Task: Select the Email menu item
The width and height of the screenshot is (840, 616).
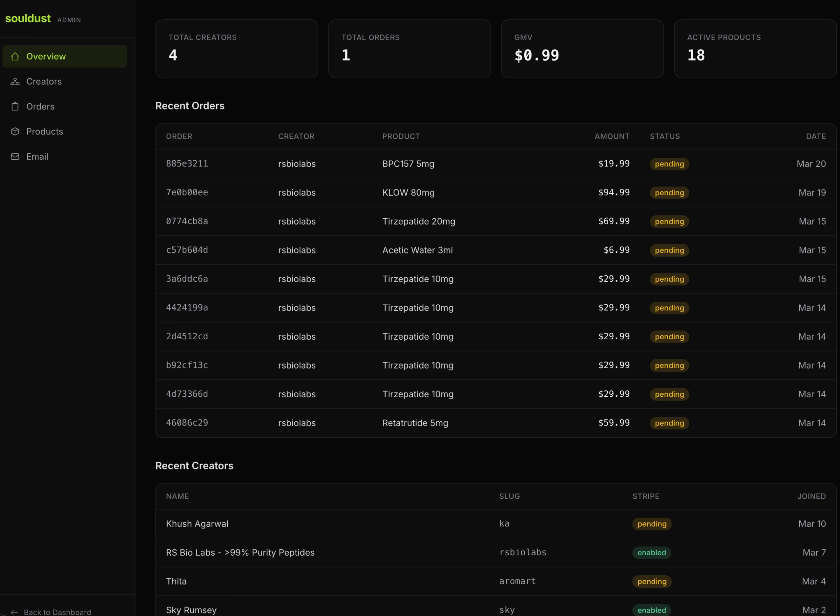Action: 37,156
